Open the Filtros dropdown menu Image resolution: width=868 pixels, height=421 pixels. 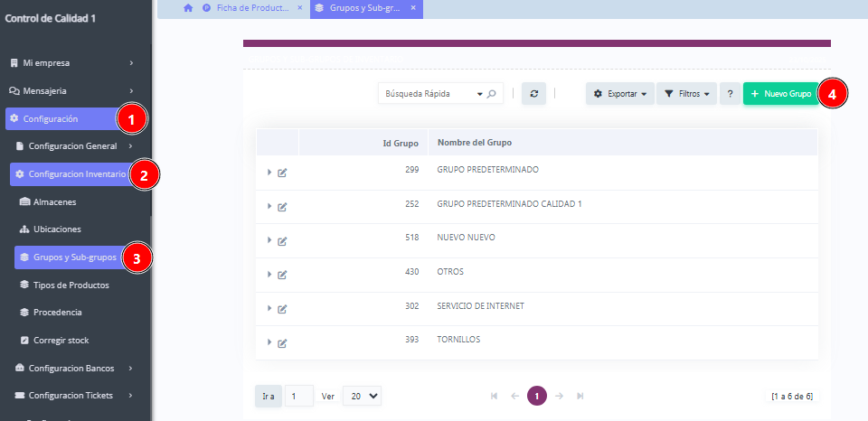[x=685, y=93]
